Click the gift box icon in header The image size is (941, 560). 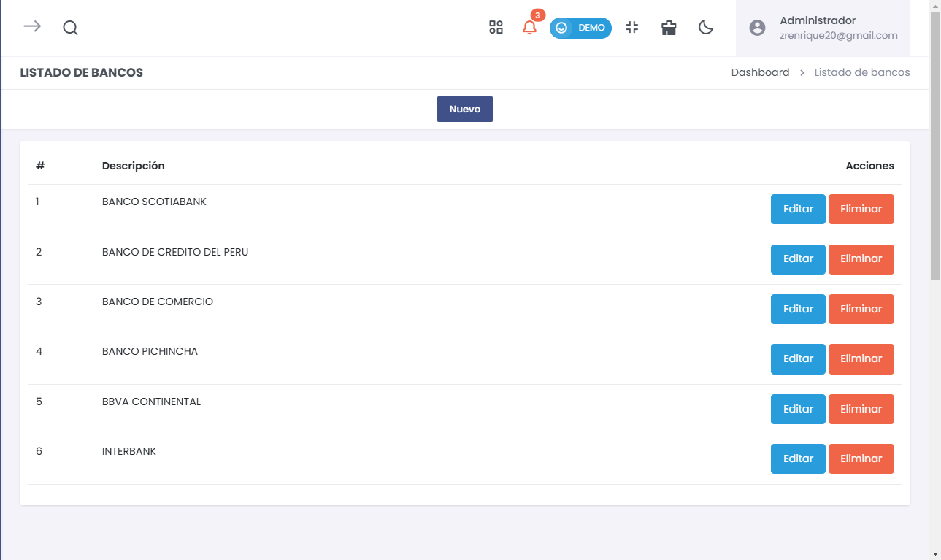[x=669, y=28]
